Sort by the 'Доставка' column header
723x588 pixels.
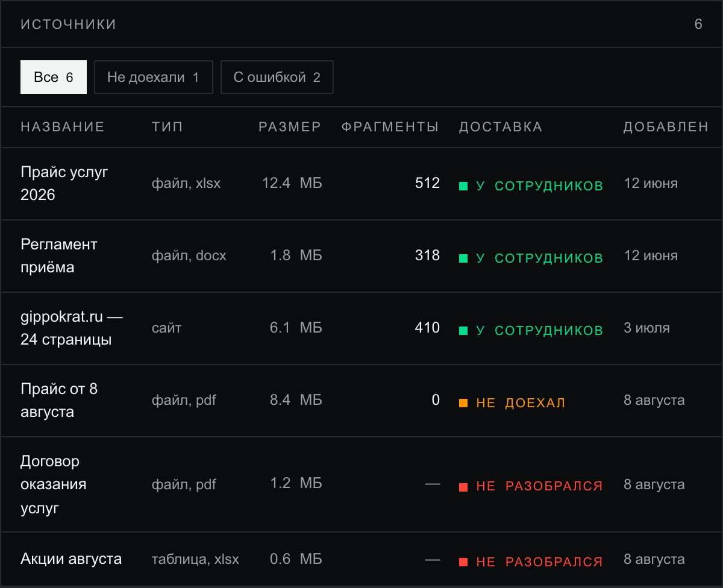[x=501, y=127]
